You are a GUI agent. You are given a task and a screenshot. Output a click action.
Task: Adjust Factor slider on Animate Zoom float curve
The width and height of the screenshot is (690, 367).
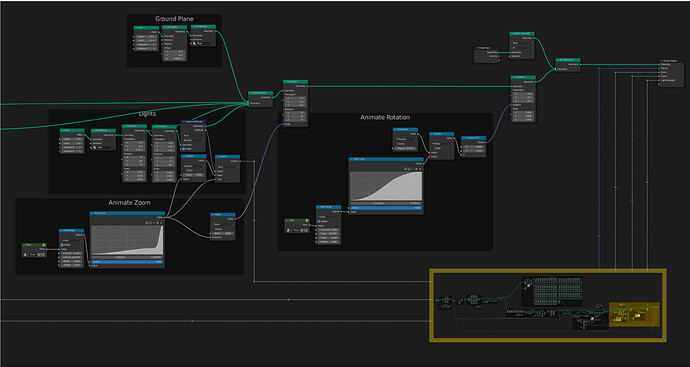tap(127, 262)
